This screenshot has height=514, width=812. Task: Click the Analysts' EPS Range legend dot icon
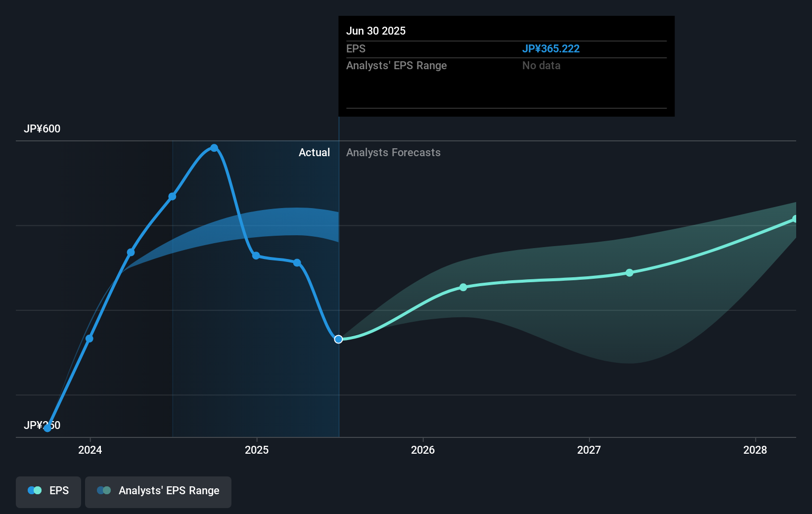(104, 490)
